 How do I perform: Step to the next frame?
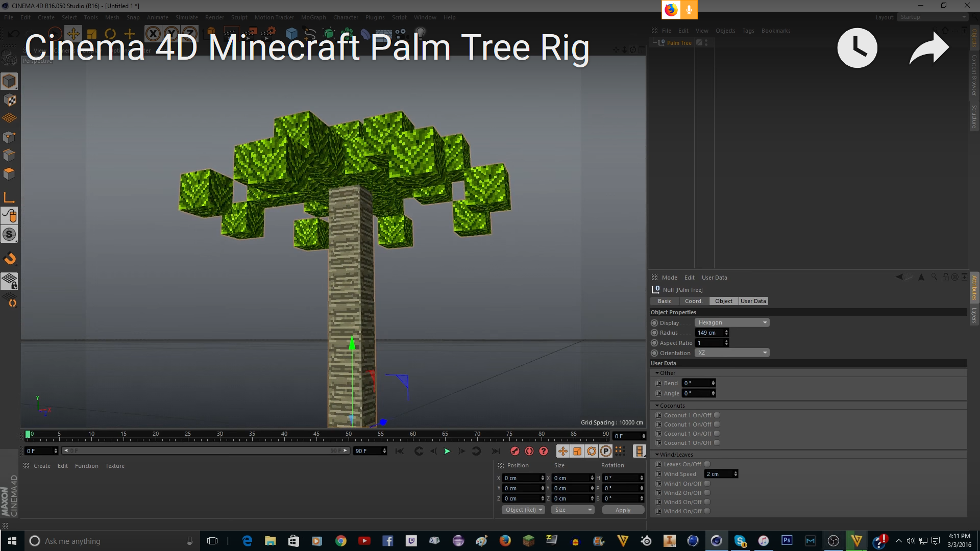click(x=461, y=451)
